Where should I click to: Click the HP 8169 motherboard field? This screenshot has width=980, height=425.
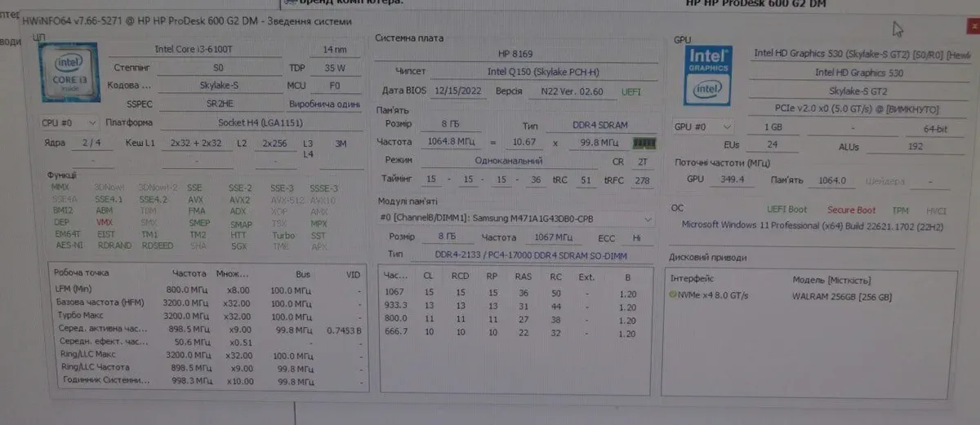pyautogui.click(x=517, y=54)
